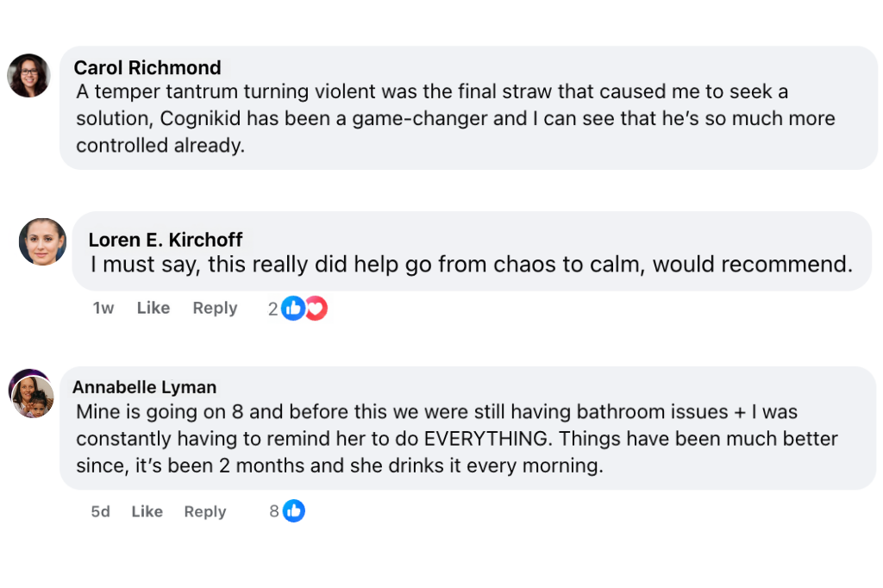
Task: Click the 1w timestamp on Loren's comment
Action: 103,308
